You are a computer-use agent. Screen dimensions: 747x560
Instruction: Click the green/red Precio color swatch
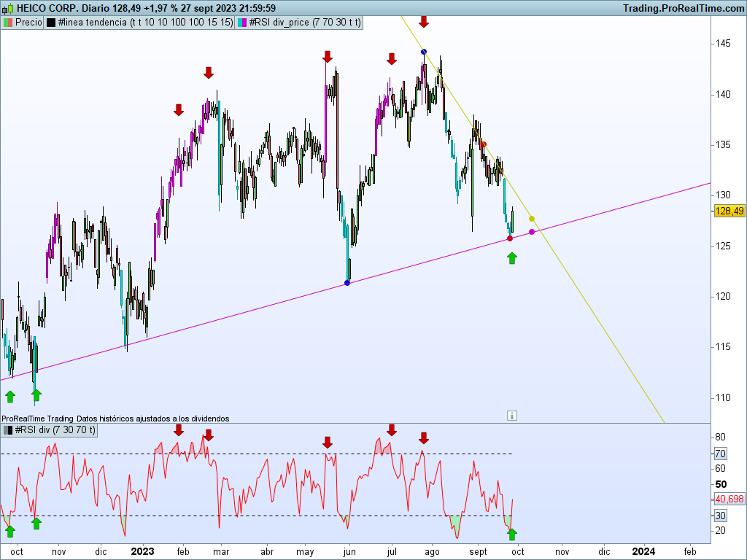[x=8, y=23]
